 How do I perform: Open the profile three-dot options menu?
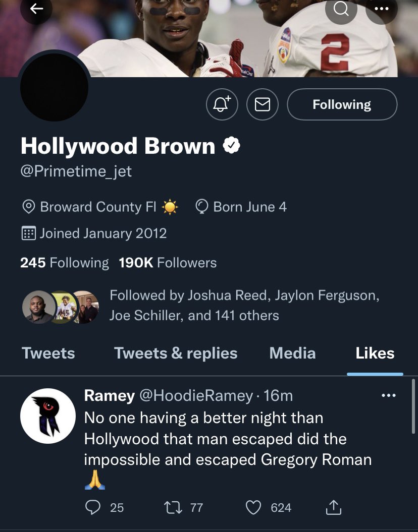[x=381, y=9]
